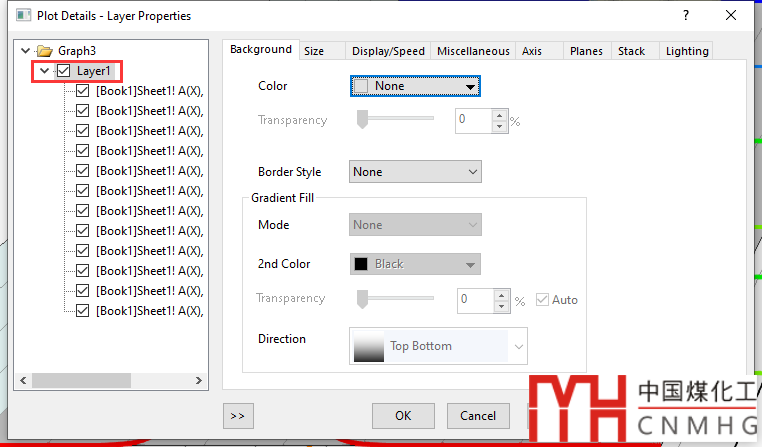Click the OK button
The width and height of the screenshot is (762, 447).
[x=403, y=415]
